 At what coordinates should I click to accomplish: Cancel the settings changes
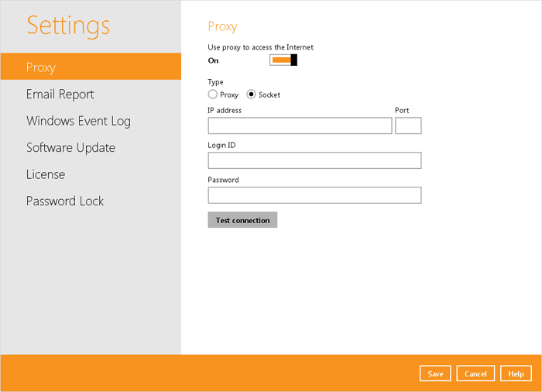(x=475, y=373)
